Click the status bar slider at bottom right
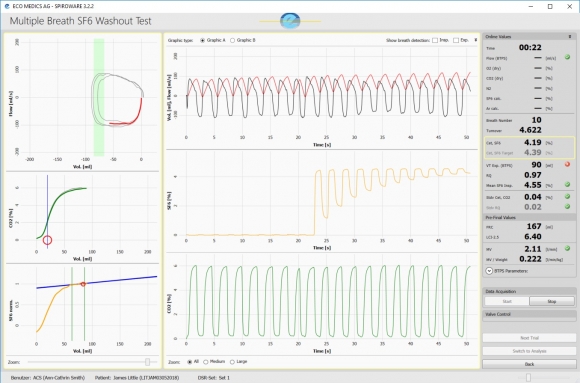Image resolution: width=580 pixels, height=383 pixels. click(x=529, y=377)
